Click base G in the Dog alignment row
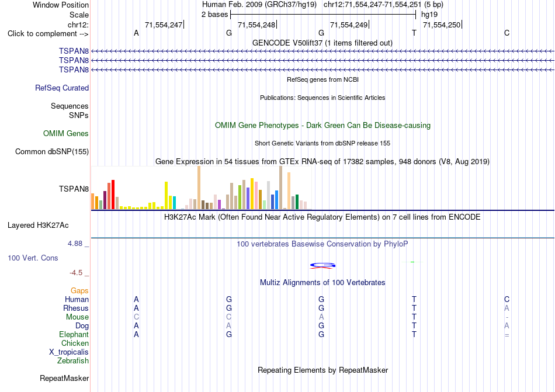 coord(321,325)
